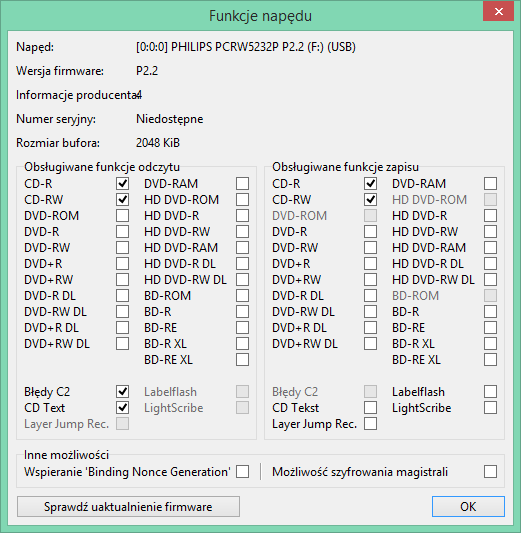
Task: Toggle HD DVD-RW checkbox in write functions
Action: [490, 231]
